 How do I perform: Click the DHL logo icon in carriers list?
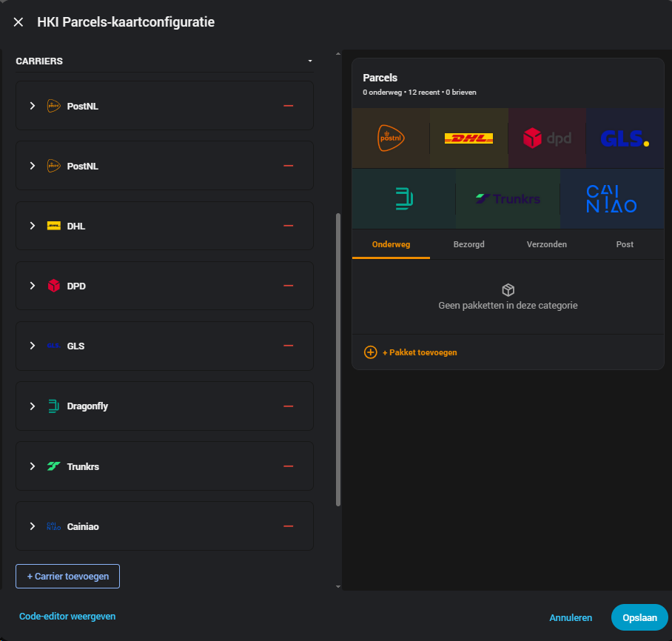pos(53,226)
